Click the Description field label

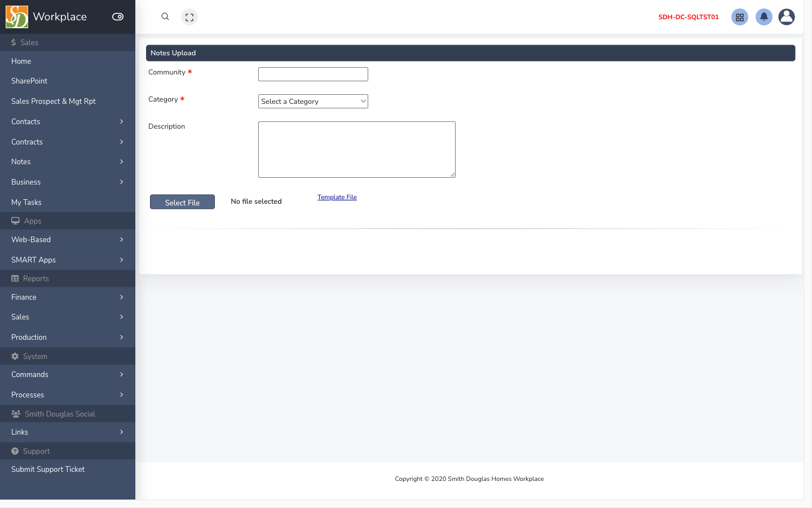point(166,126)
